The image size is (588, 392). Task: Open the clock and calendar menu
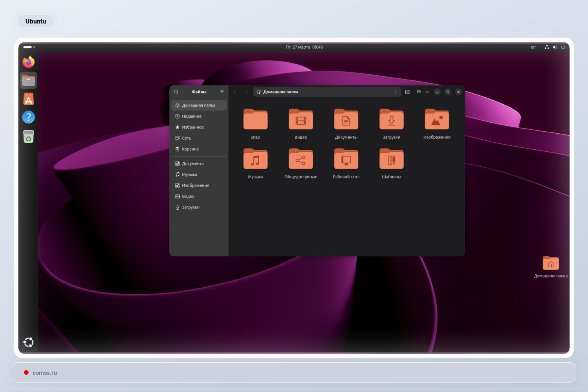pos(305,47)
